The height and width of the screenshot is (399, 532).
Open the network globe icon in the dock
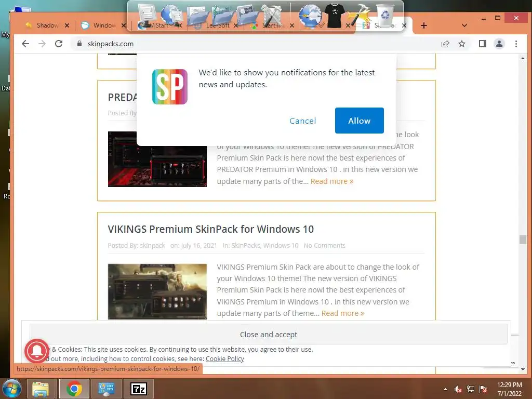coord(171,15)
